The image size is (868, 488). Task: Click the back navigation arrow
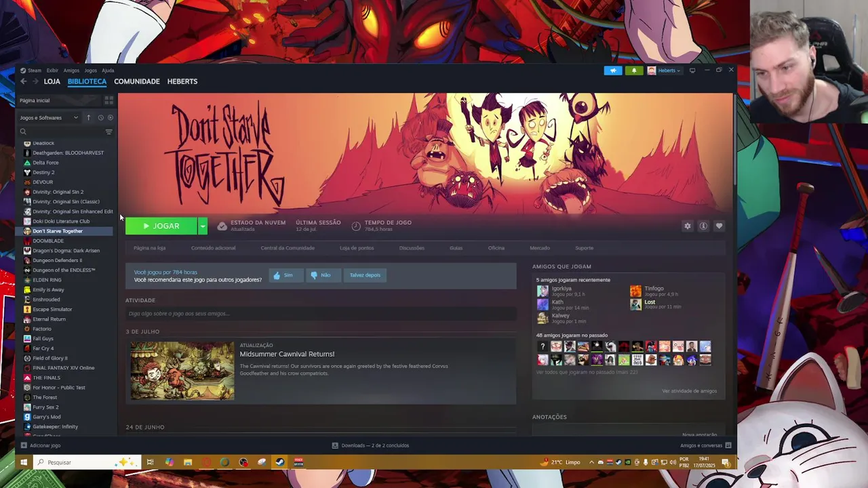[x=23, y=81]
